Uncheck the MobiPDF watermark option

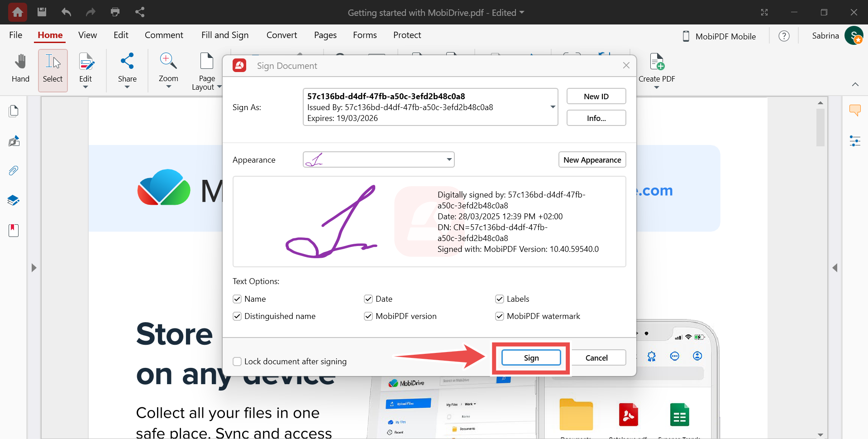pos(500,316)
